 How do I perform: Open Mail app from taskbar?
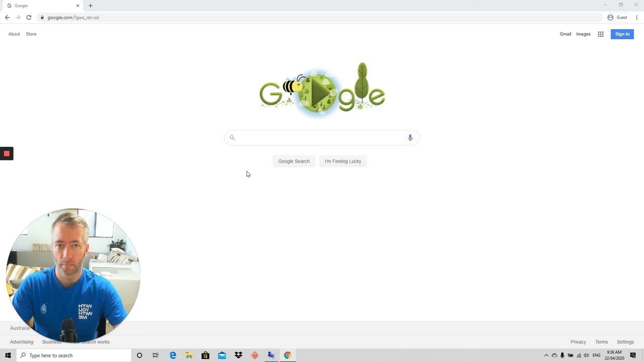click(222, 355)
